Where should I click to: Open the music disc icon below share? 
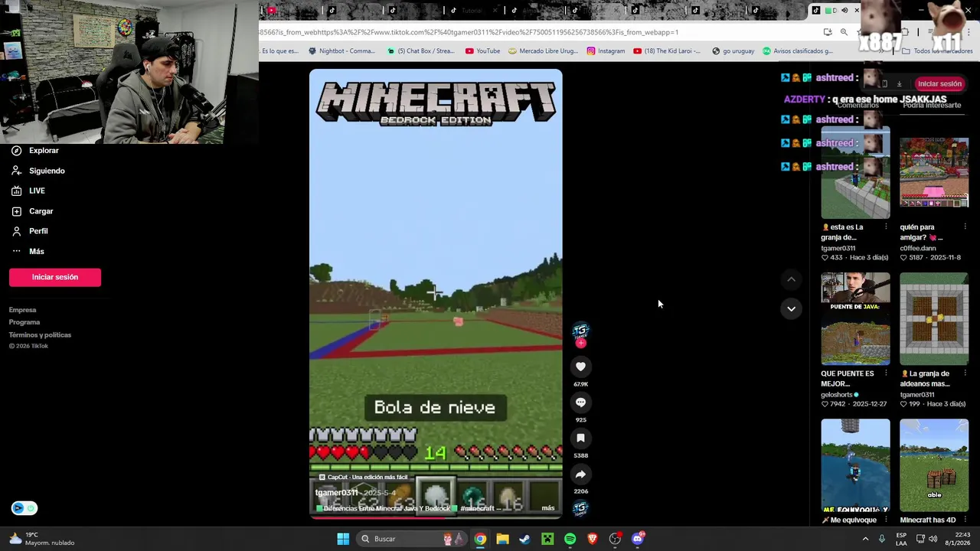pyautogui.click(x=580, y=508)
